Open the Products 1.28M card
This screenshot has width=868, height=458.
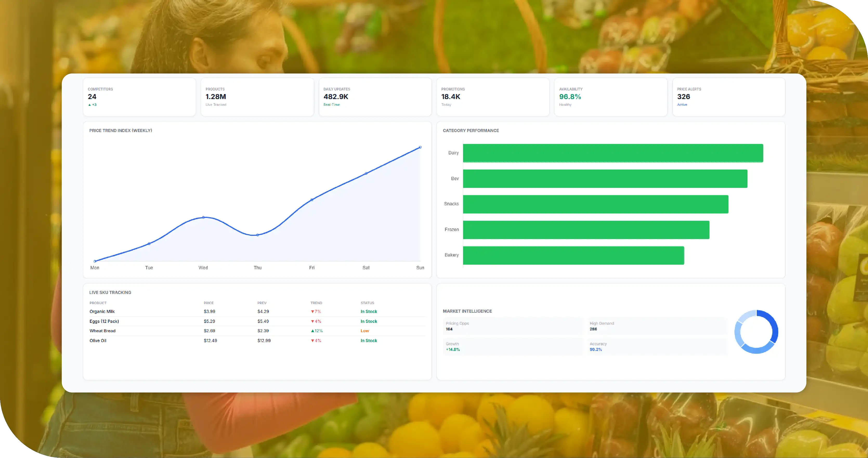257,97
